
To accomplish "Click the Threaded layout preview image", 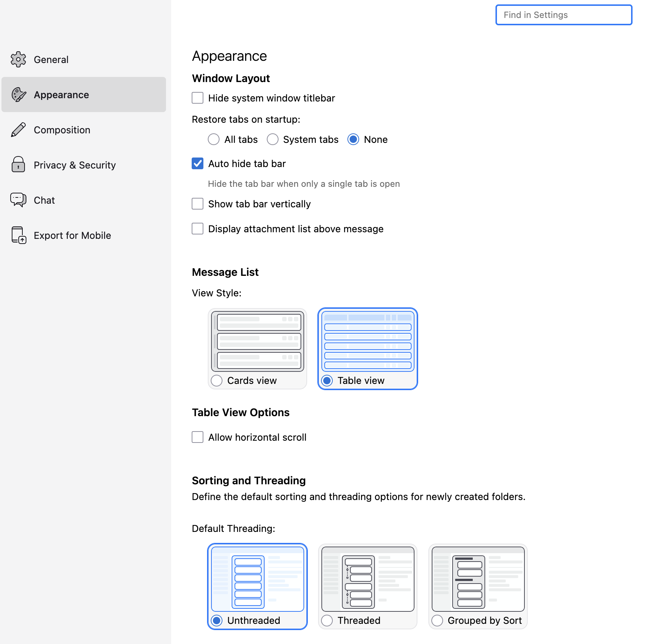I will [368, 579].
